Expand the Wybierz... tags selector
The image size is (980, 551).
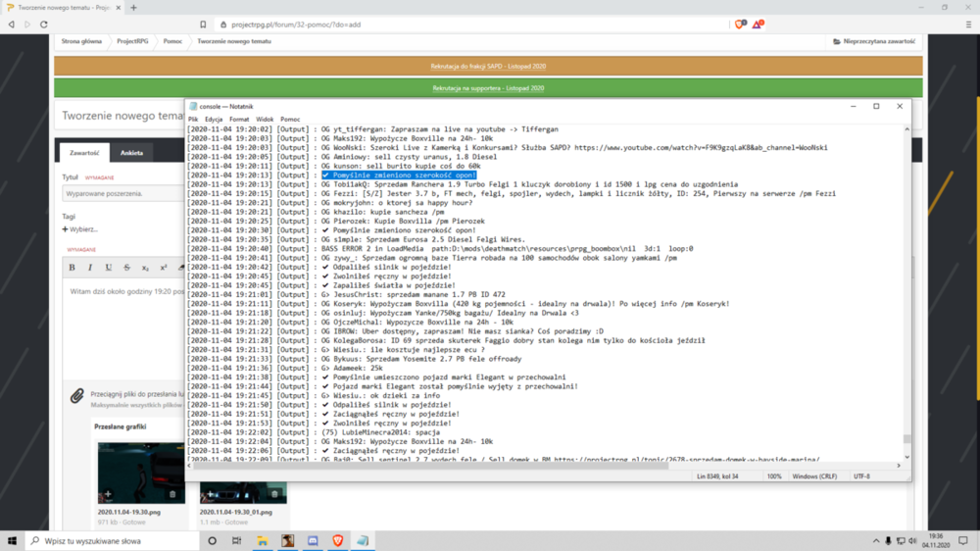[80, 229]
